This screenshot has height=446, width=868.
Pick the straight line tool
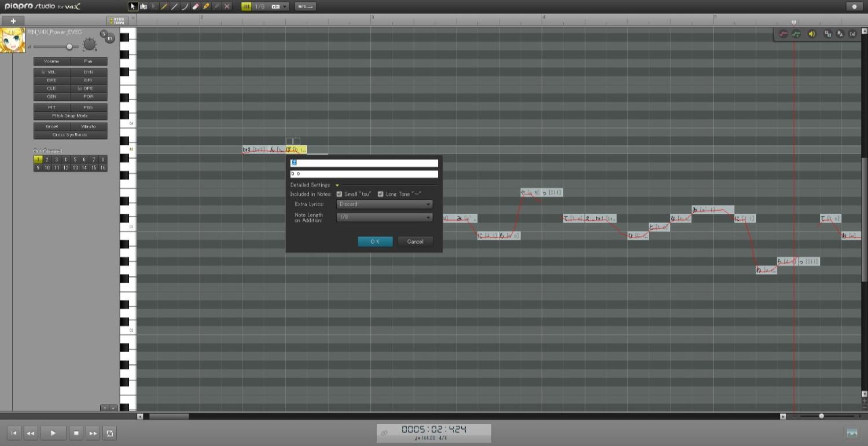175,6
